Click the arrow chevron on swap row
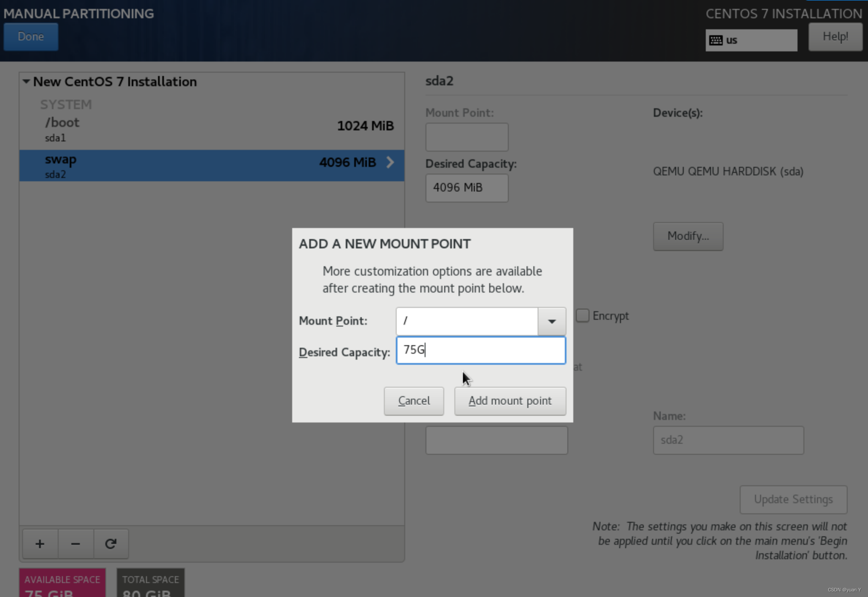This screenshot has height=597, width=868. [390, 162]
